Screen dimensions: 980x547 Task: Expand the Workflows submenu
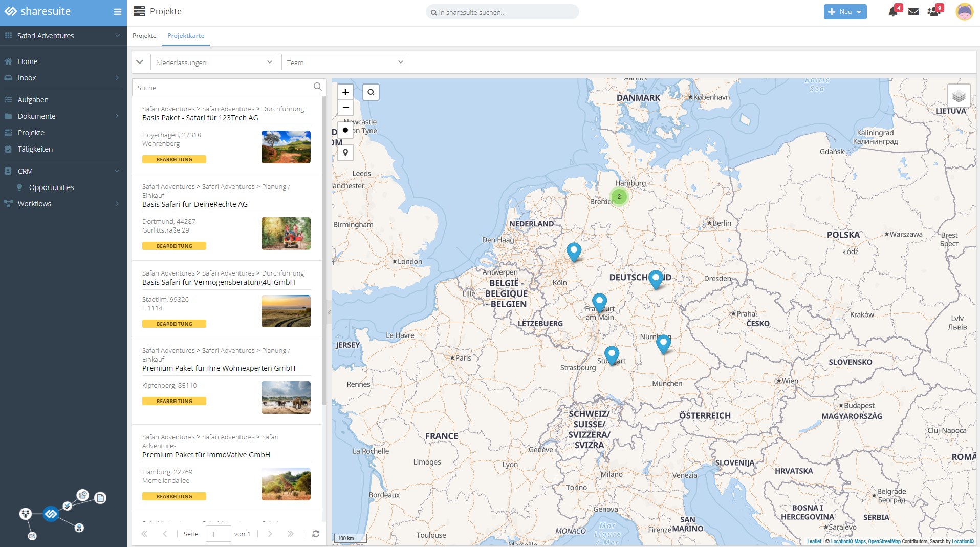click(117, 204)
